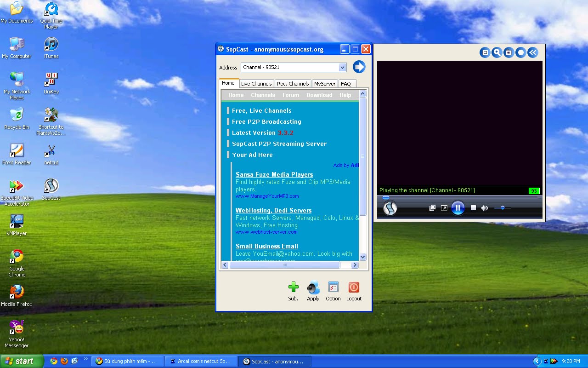Switch to the Live Channels tab
This screenshot has height=368, width=588.
[x=256, y=84]
